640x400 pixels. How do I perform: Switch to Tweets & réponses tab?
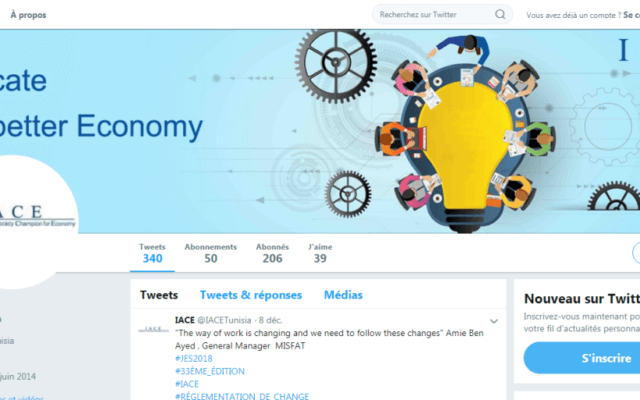(251, 295)
